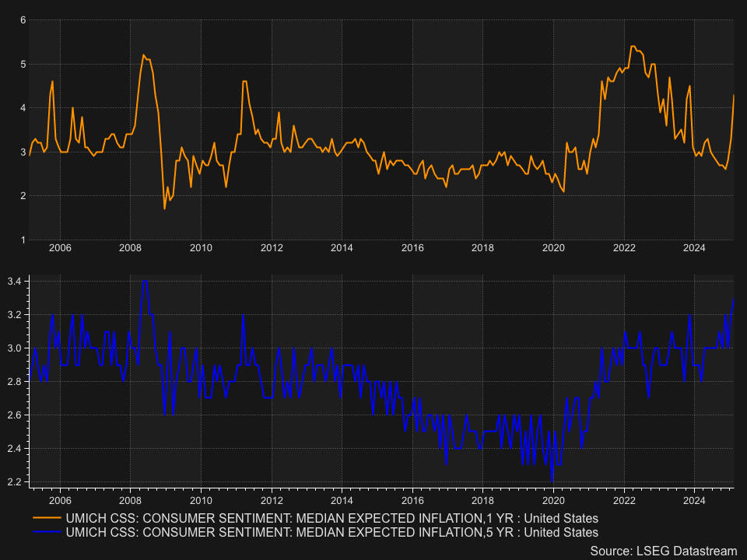Select the 1 YR expected inflation legend label
Viewport: 747px width, 560px height.
pyautogui.click(x=331, y=518)
